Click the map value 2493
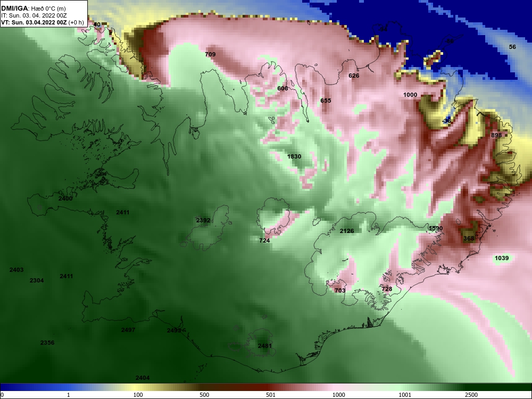This screenshot has width=532, height=399. [x=174, y=330]
